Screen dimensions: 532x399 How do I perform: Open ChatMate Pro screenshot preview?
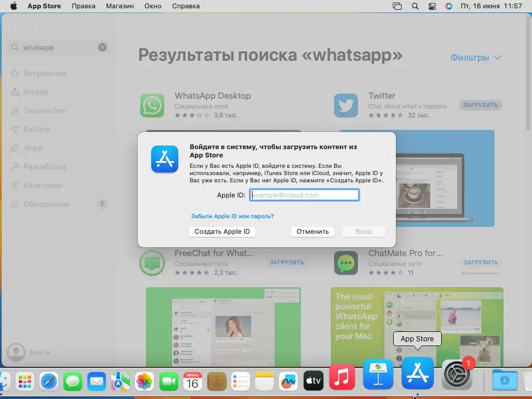417,326
